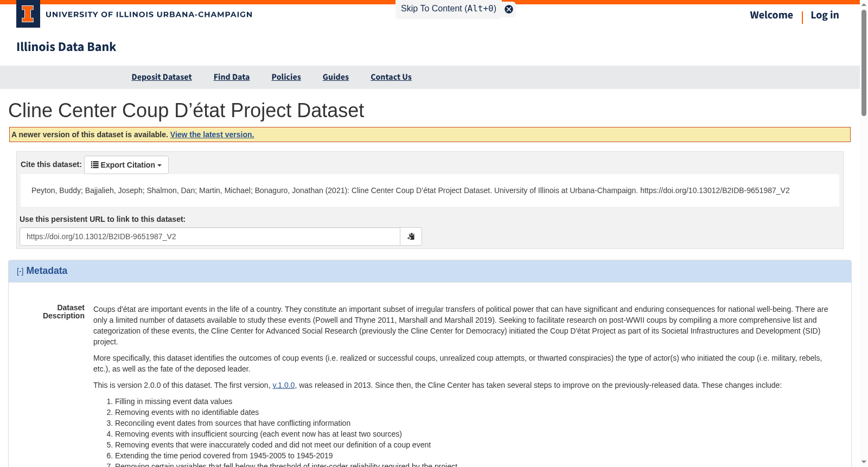Open the Policies page
The width and height of the screenshot is (868, 467).
pyautogui.click(x=286, y=77)
